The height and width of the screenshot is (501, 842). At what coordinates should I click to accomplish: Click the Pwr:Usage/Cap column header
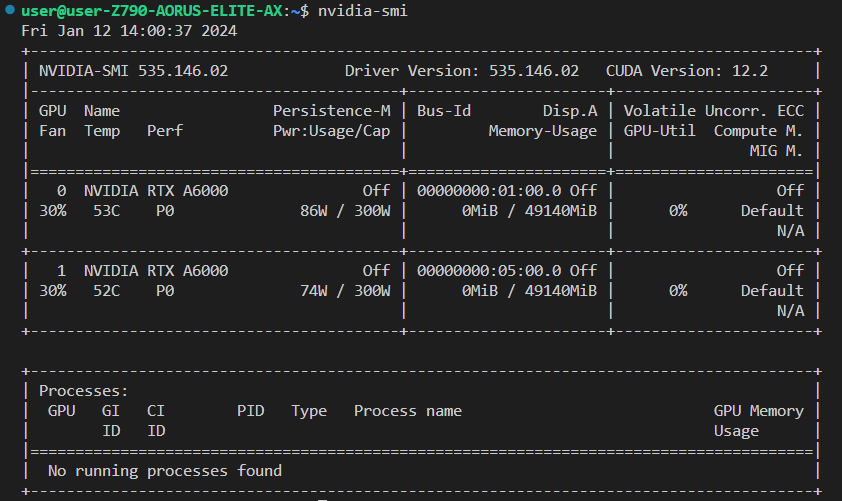[x=331, y=131]
